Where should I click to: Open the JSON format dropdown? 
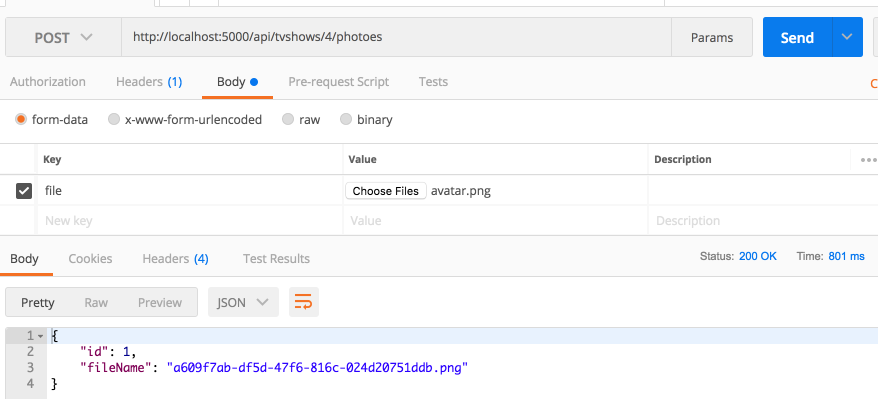click(x=243, y=302)
